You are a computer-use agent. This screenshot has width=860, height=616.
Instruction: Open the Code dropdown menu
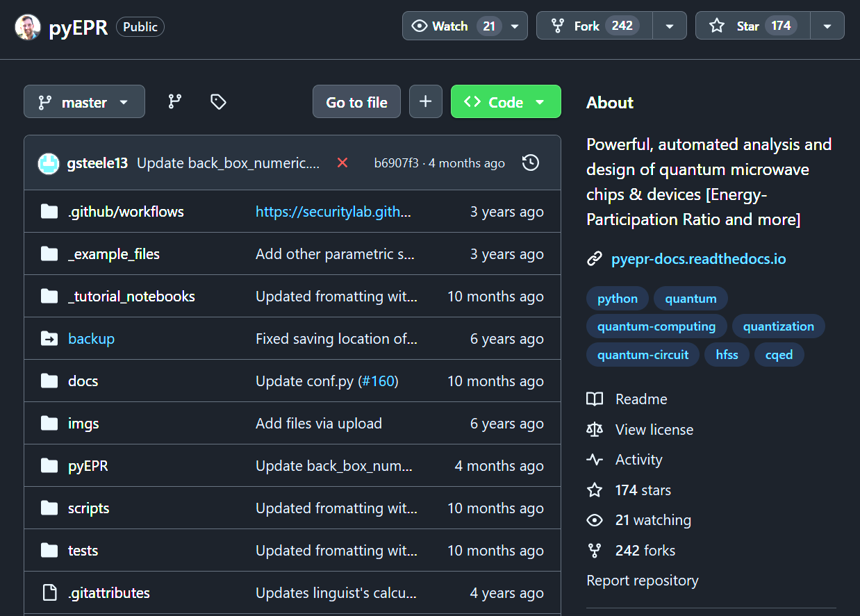(506, 101)
